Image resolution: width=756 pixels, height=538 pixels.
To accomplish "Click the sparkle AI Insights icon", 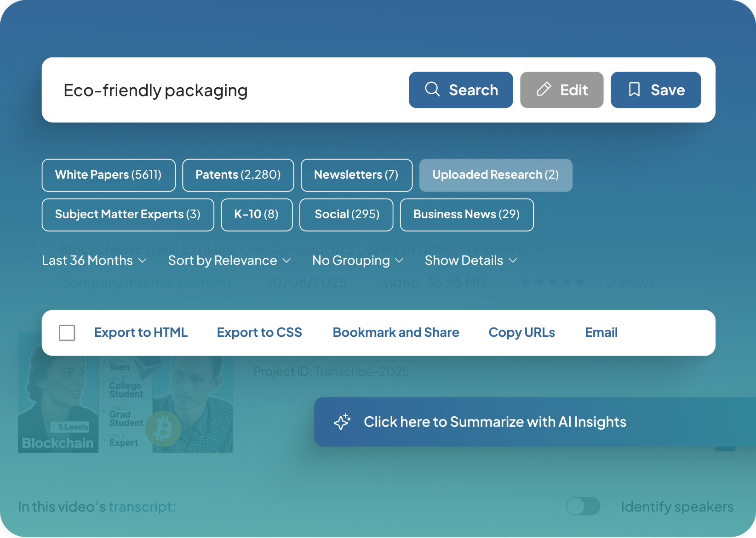I will (342, 421).
